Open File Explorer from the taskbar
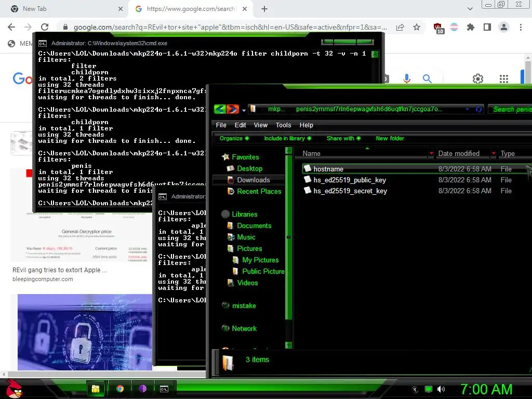The height and width of the screenshot is (399, 532). coord(96,389)
